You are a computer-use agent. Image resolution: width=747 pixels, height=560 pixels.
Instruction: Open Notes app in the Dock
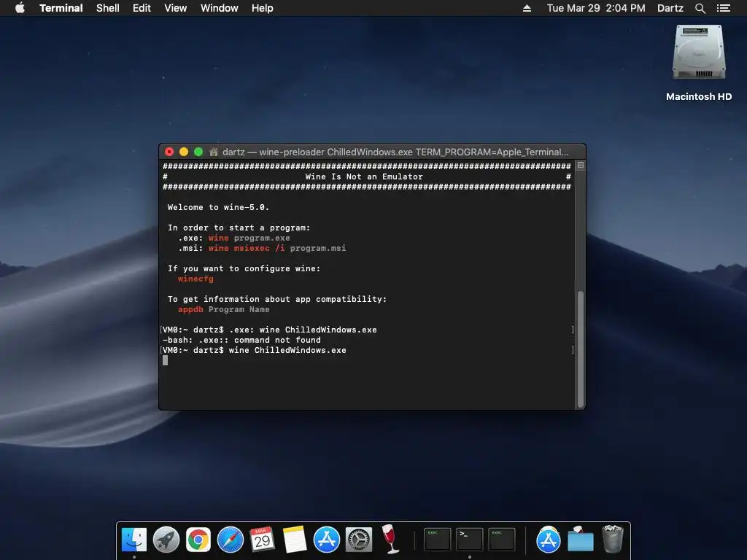coord(295,540)
